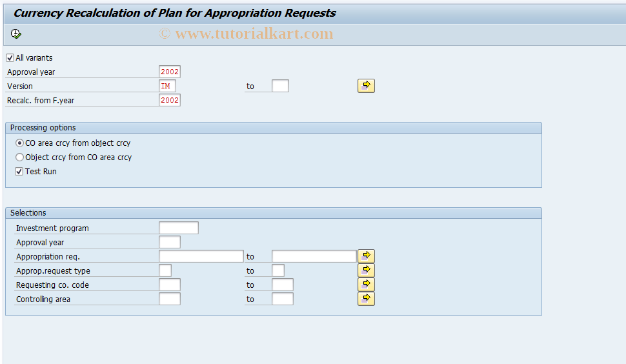Click the Requesting co. code from field

(170, 285)
